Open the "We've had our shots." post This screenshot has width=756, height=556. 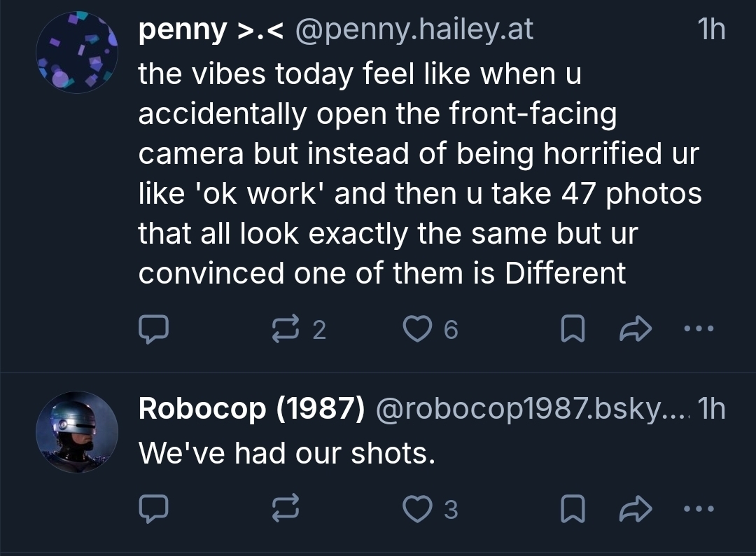pos(287,454)
